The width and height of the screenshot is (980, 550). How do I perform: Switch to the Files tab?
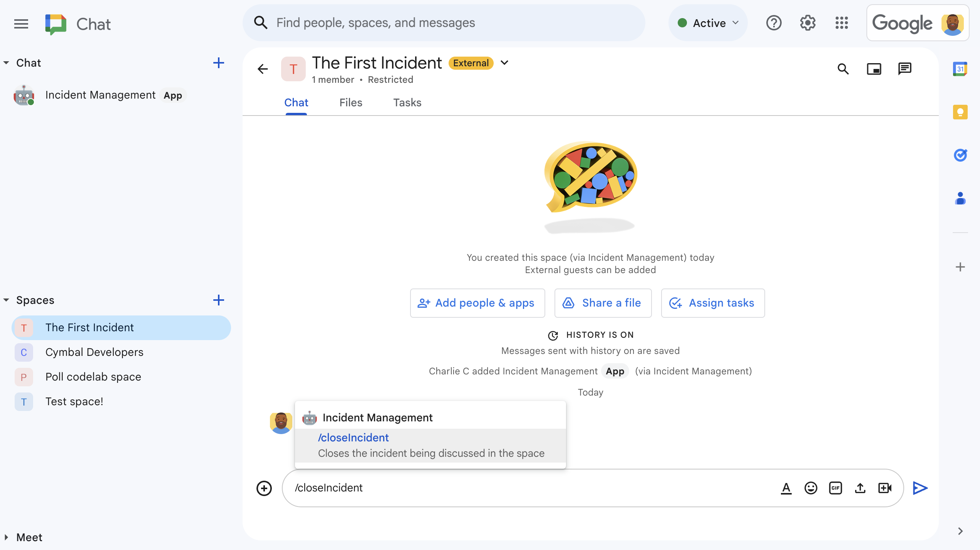pos(350,102)
